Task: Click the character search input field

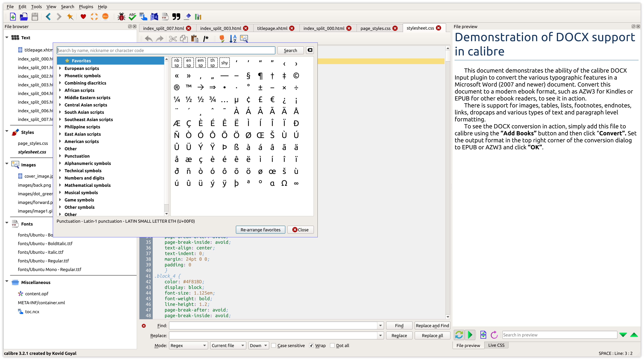Action: point(166,50)
